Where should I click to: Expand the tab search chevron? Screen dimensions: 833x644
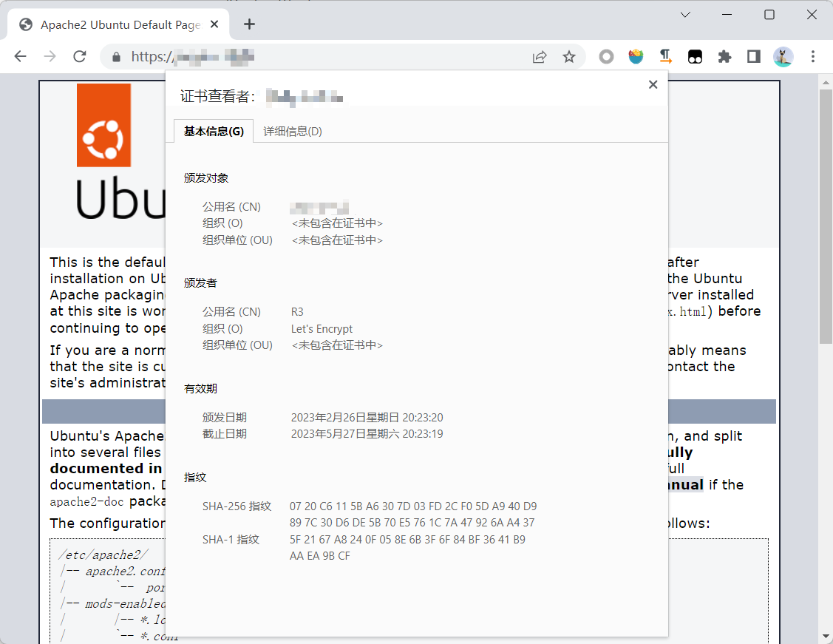coord(685,15)
